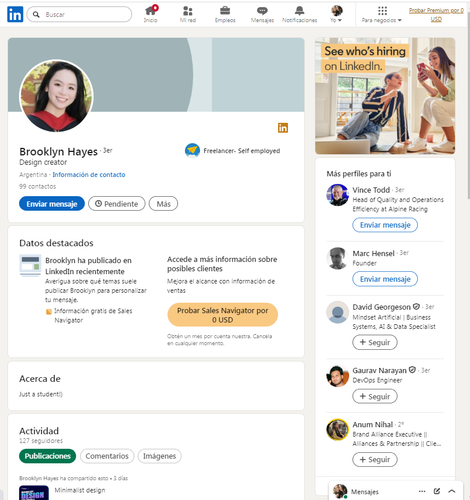The height and width of the screenshot is (500, 470).
Task: Expand the Yo profile menu
Action: [x=336, y=14]
